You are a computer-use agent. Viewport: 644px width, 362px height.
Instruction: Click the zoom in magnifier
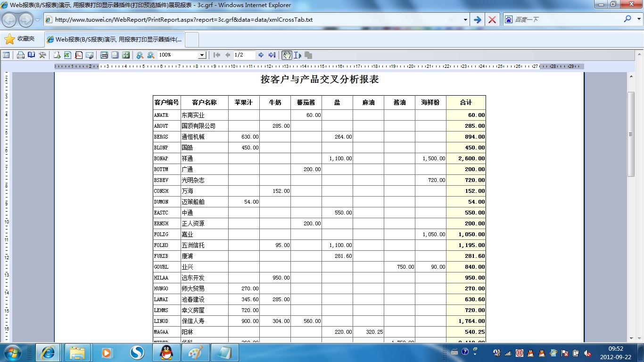click(140, 55)
